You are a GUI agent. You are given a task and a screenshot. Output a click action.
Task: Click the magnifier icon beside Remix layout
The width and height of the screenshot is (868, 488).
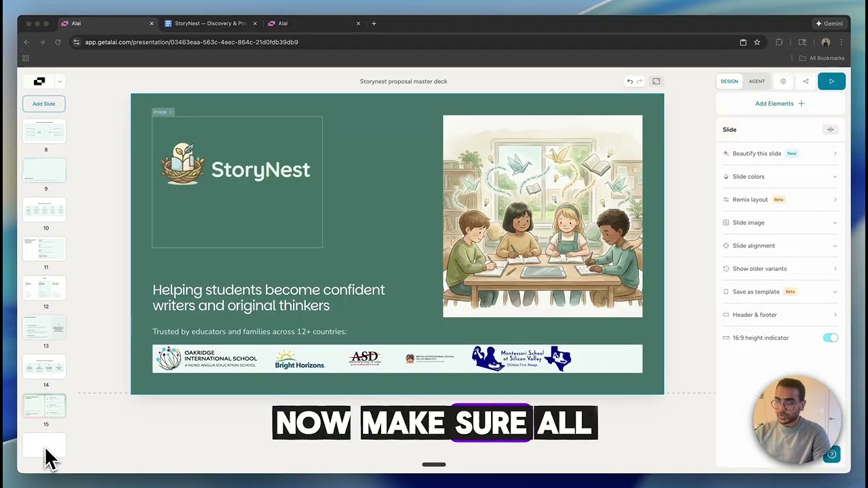[726, 200]
